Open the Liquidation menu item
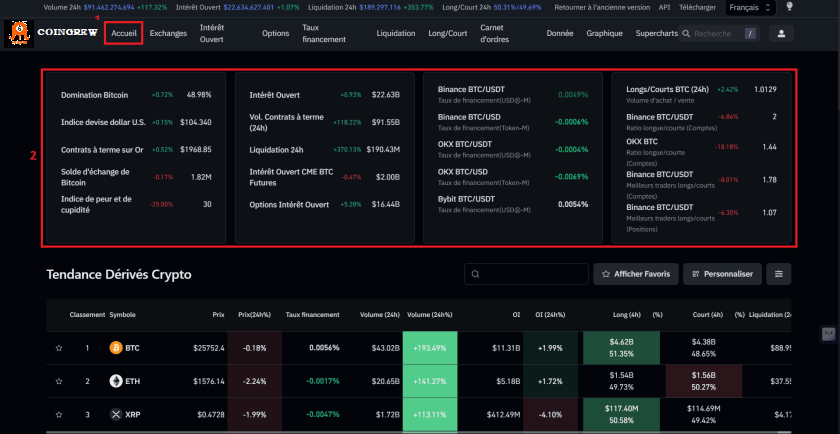 (x=395, y=33)
